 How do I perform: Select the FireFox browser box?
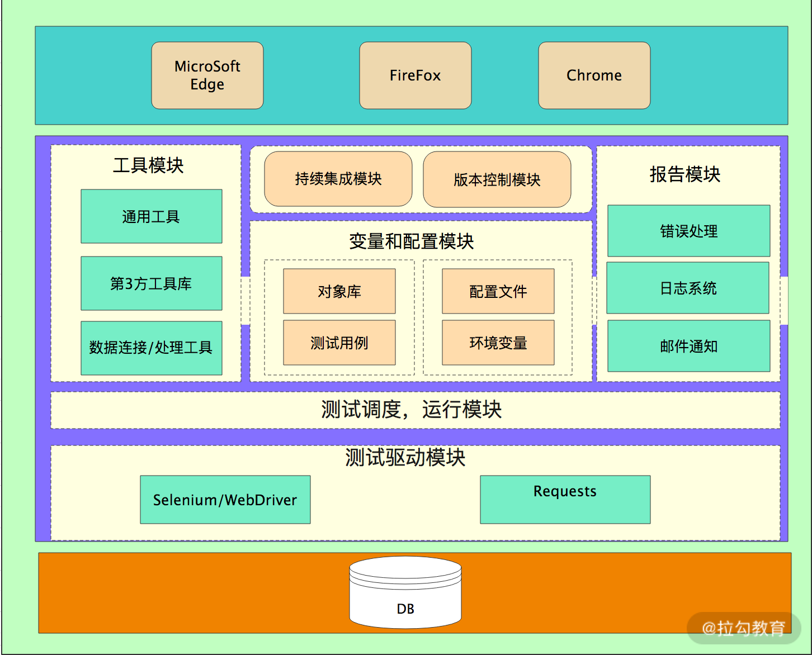[x=416, y=75]
